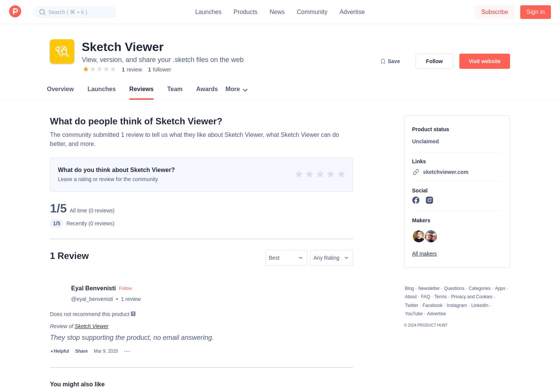
Task: Open the Facebook social icon link
Action: 416,200
